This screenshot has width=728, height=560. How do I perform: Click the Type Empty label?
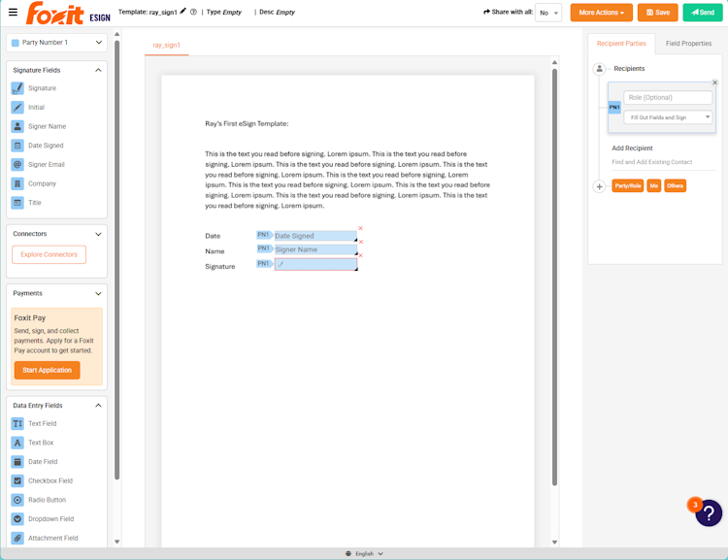(224, 12)
